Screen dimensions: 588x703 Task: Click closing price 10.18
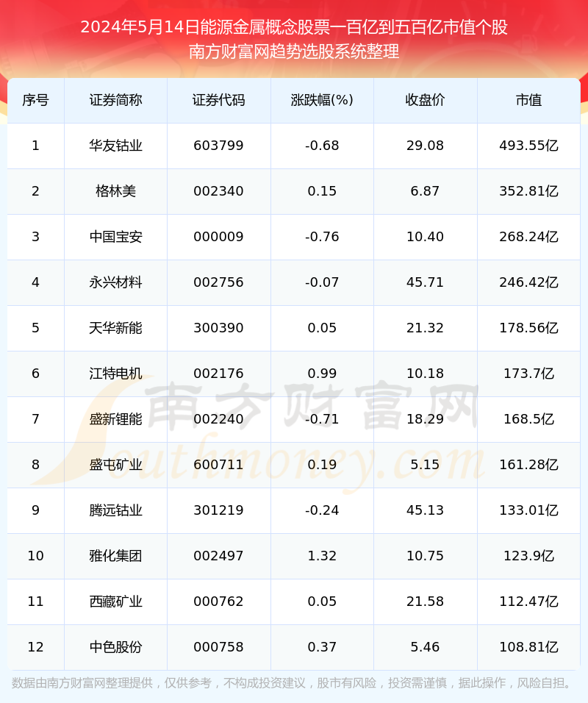[x=425, y=374]
